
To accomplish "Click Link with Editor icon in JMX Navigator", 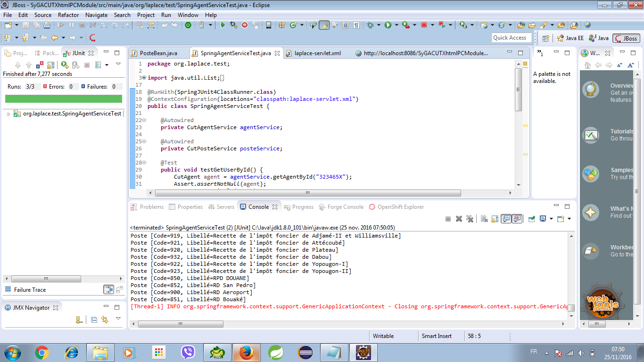I will coord(105,320).
